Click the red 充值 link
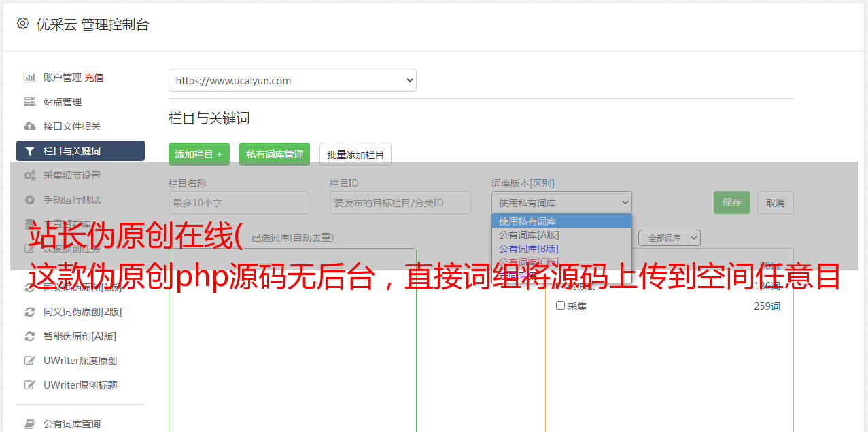 point(94,77)
